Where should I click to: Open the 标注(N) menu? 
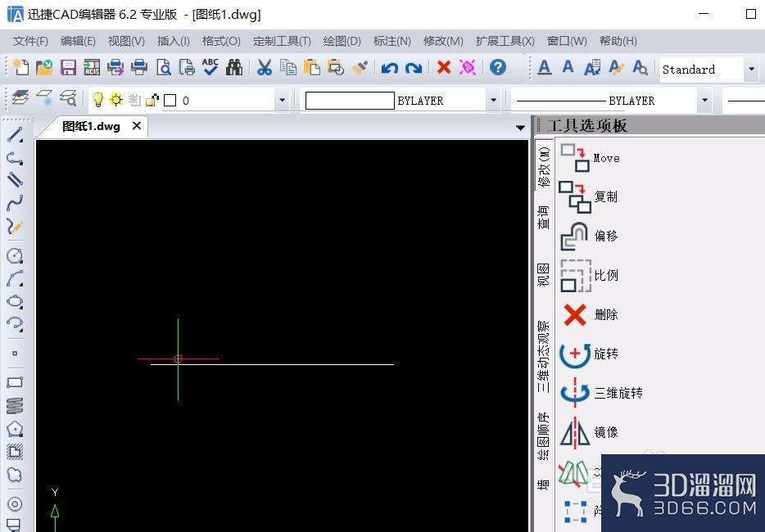[392, 41]
